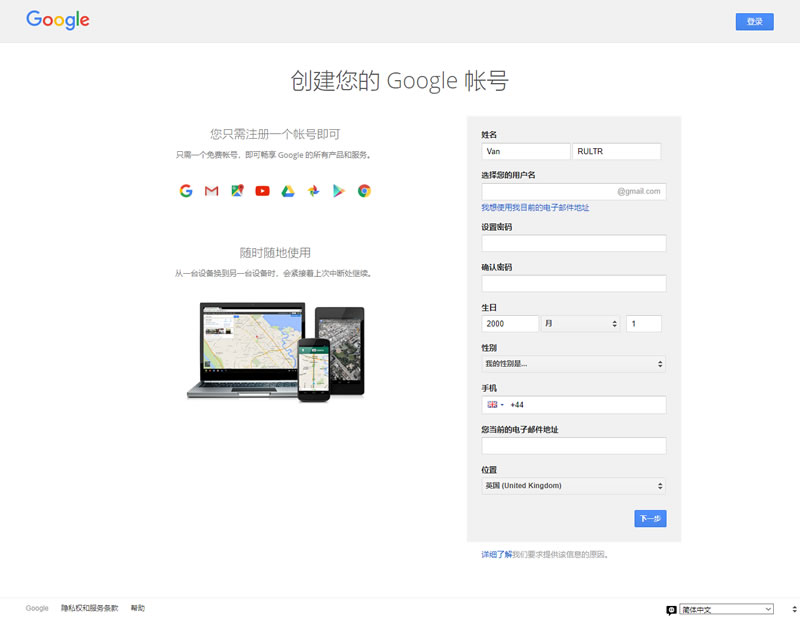This screenshot has width=800, height=618.
Task: Click the 您只需注册一个帐号即可 heading text
Action: (275, 134)
